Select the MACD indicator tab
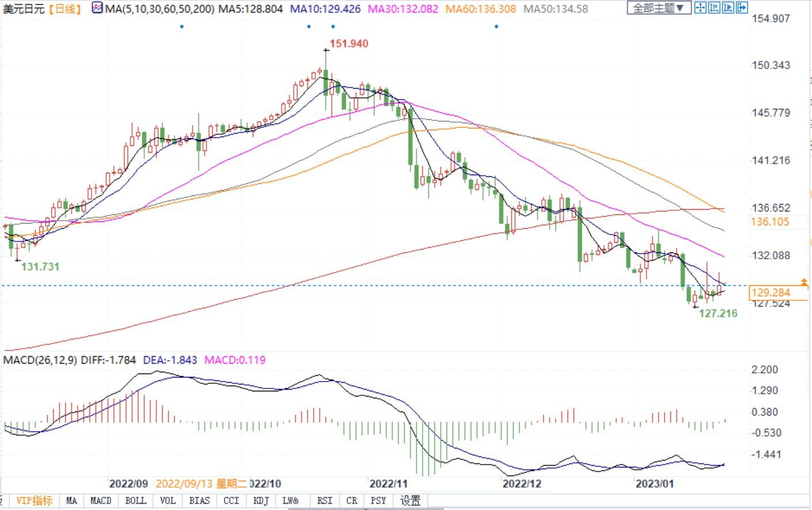 (x=101, y=501)
